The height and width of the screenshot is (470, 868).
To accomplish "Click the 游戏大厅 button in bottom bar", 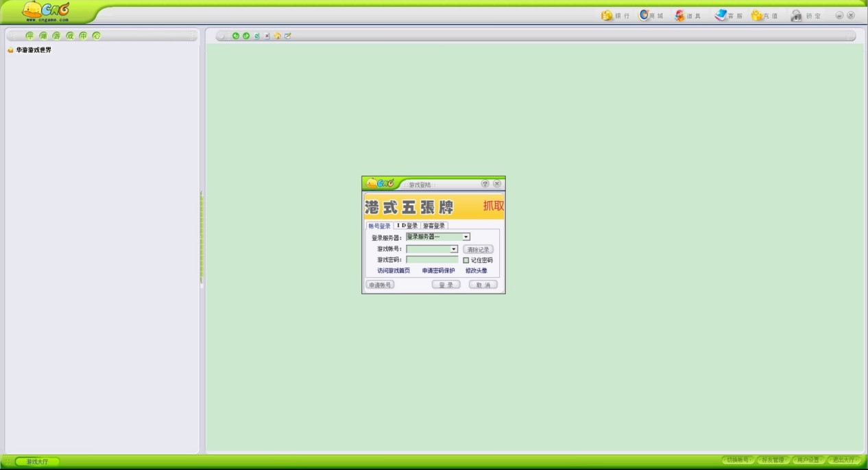I will coord(38,462).
